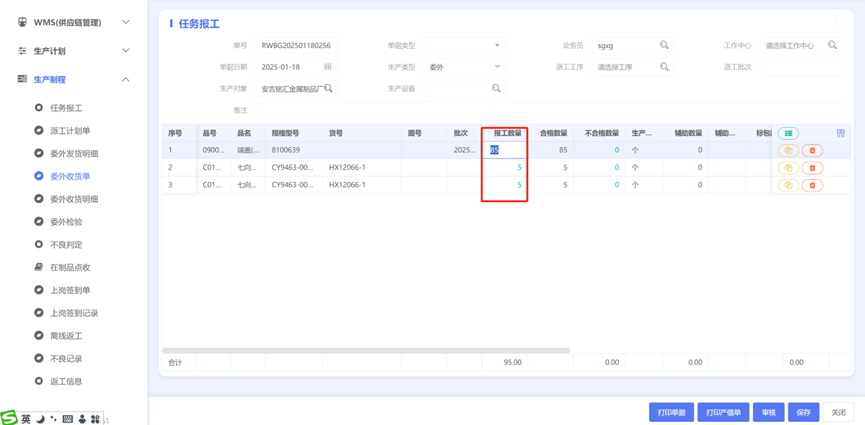Click the column settings grid icon
This screenshot has height=425, width=865.
click(x=841, y=133)
